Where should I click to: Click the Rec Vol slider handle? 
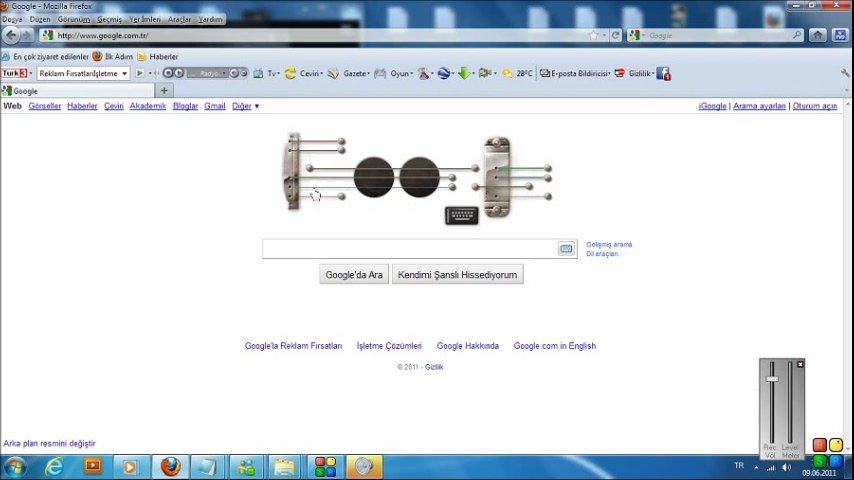click(772, 379)
